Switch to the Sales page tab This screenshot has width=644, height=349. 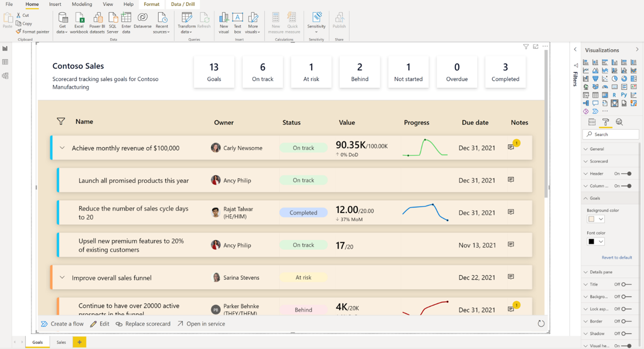61,342
